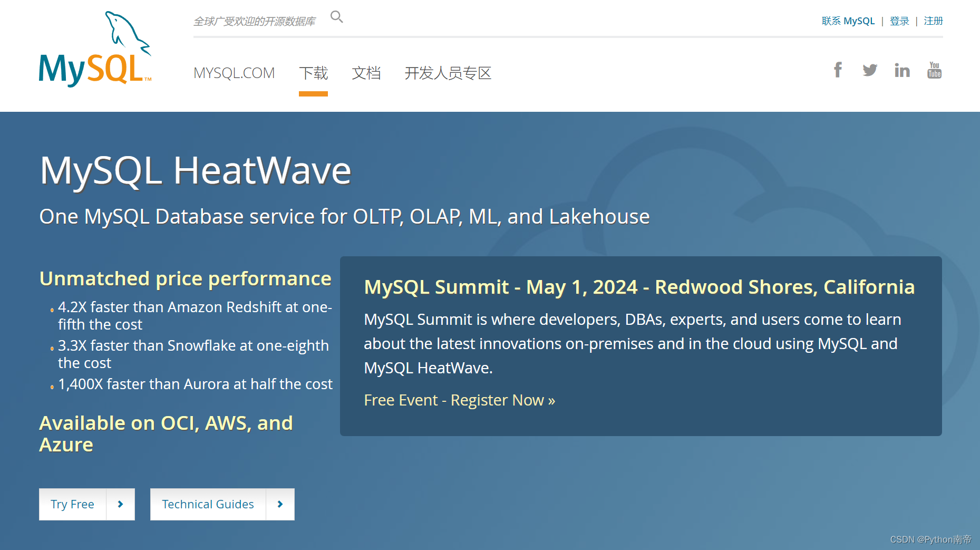The image size is (980, 550).
Task: Select the 下载 tab
Action: pyautogui.click(x=313, y=73)
